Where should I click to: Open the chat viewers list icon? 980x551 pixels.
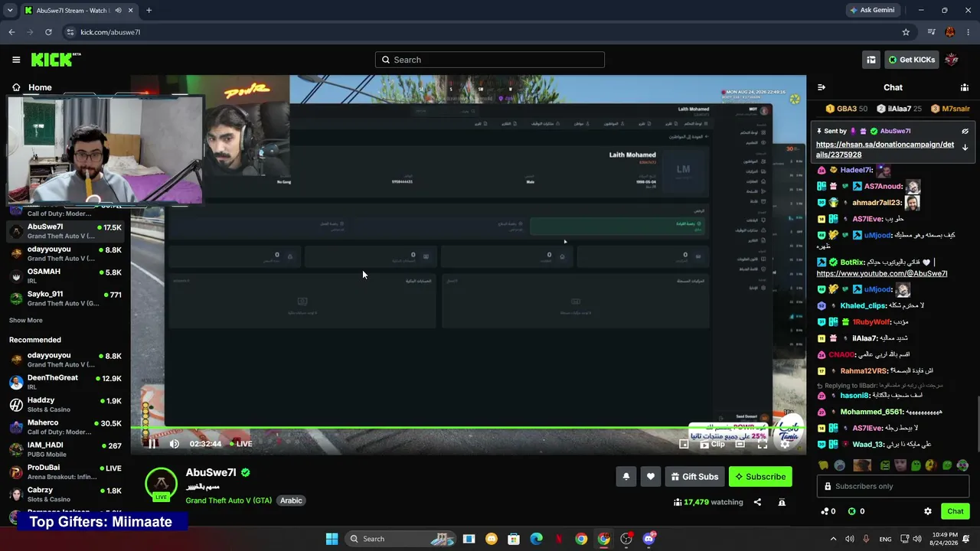coord(965,87)
